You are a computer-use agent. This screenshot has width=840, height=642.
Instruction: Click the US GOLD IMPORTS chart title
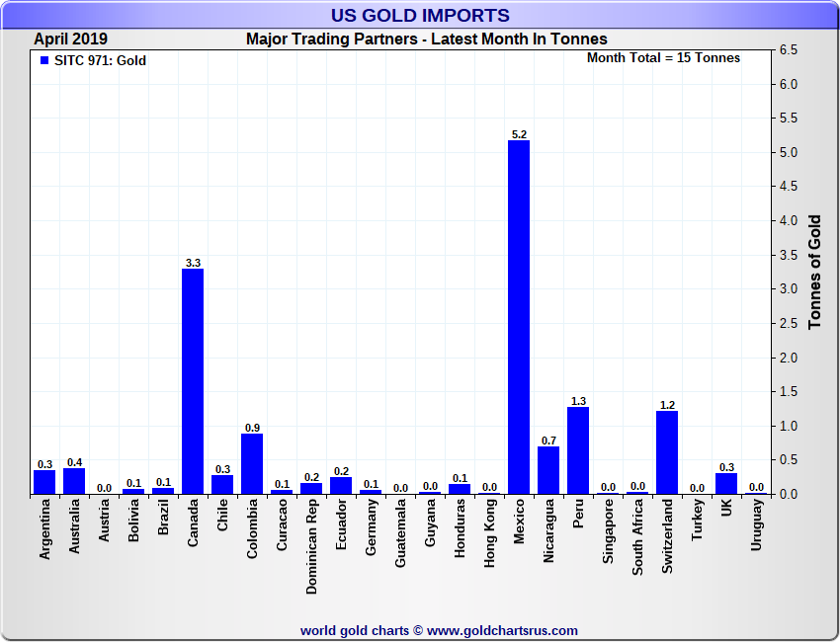[420, 16]
